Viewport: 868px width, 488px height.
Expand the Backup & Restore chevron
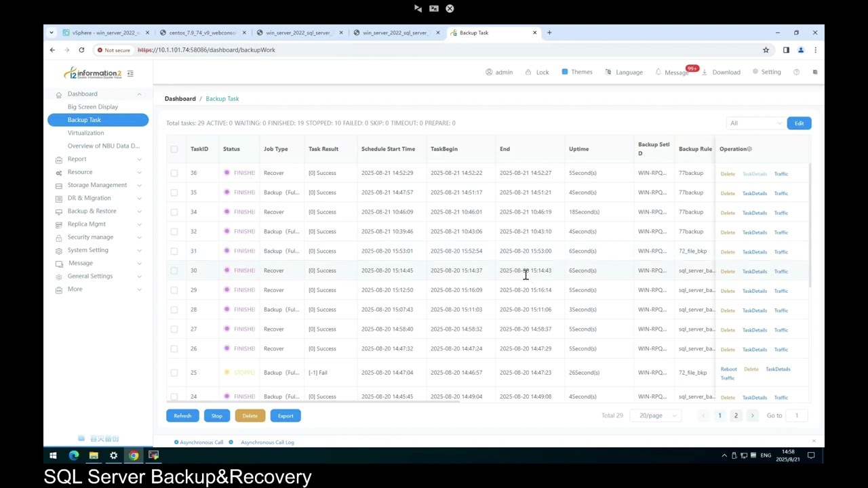point(139,211)
